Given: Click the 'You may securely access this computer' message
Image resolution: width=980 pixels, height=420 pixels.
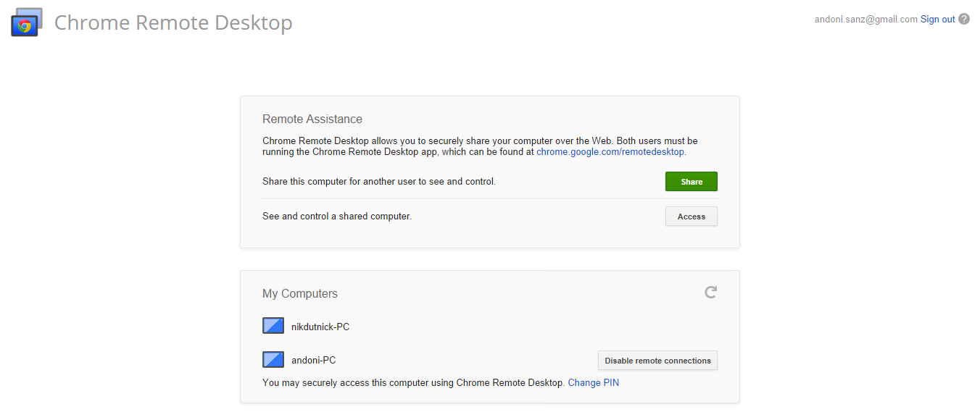Looking at the screenshot, I should [413, 382].
